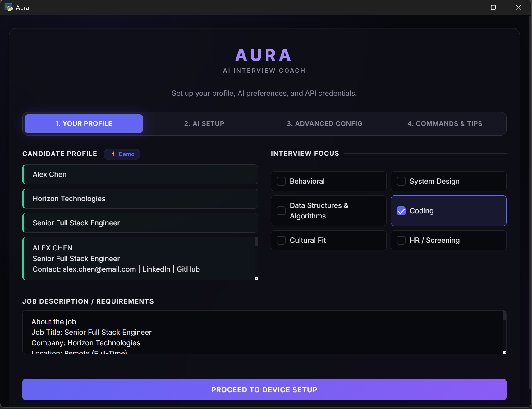This screenshot has width=532, height=409.
Task: Click the Horizon Technologies company field
Action: point(140,199)
